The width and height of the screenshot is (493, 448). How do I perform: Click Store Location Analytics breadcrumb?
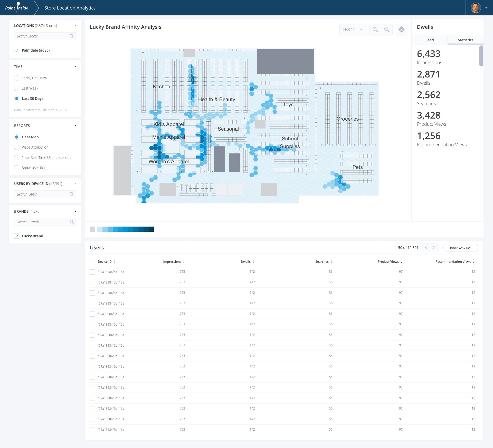point(70,8)
